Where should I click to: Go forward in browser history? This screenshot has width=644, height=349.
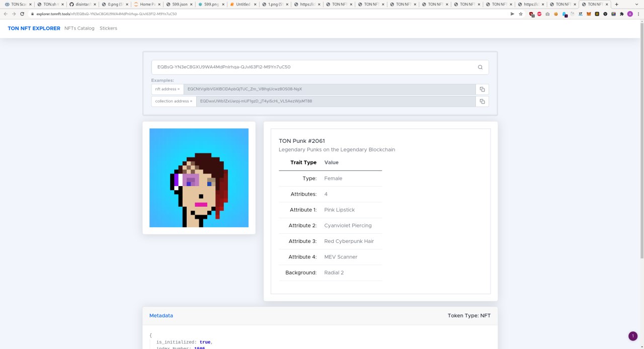pyautogui.click(x=14, y=14)
